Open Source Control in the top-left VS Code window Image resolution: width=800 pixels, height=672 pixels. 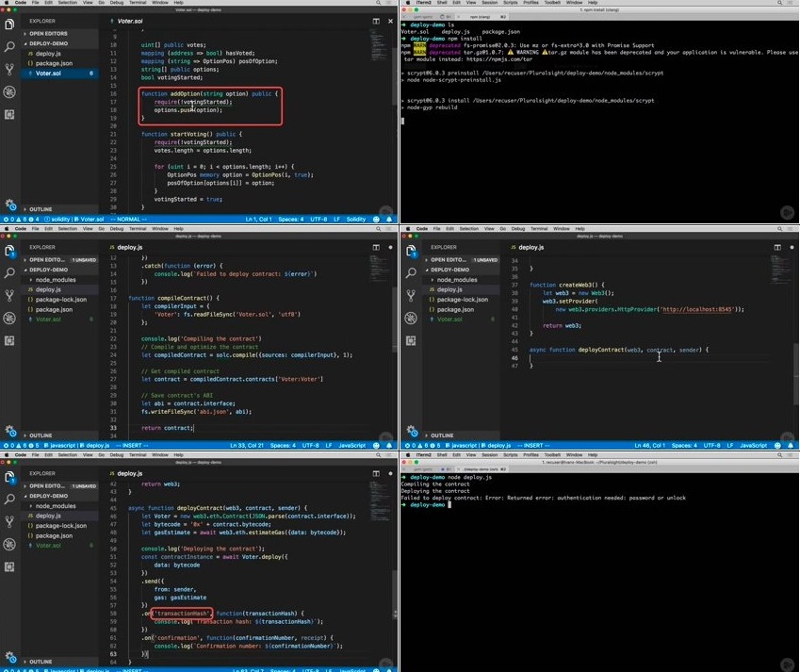(x=9, y=69)
